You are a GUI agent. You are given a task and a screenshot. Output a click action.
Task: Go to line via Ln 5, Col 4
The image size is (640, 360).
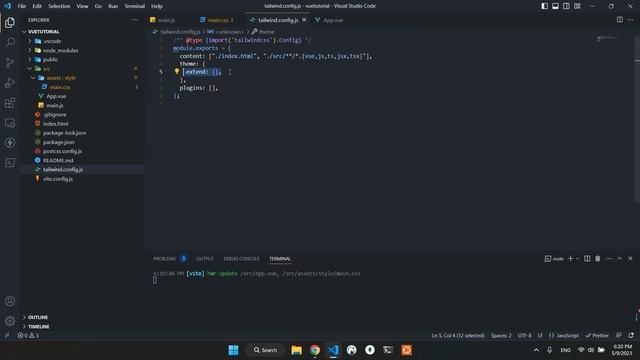click(x=458, y=335)
